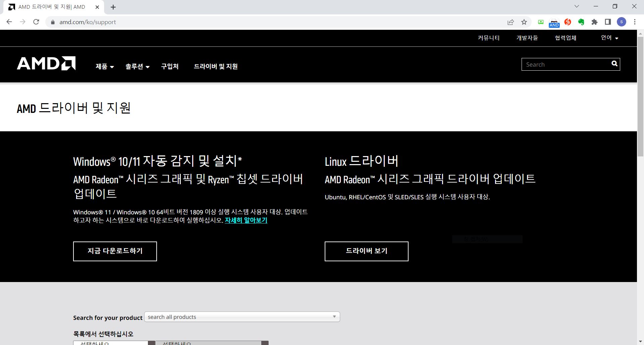Open Chrome three-dot menu
644x345 pixels.
point(635,22)
